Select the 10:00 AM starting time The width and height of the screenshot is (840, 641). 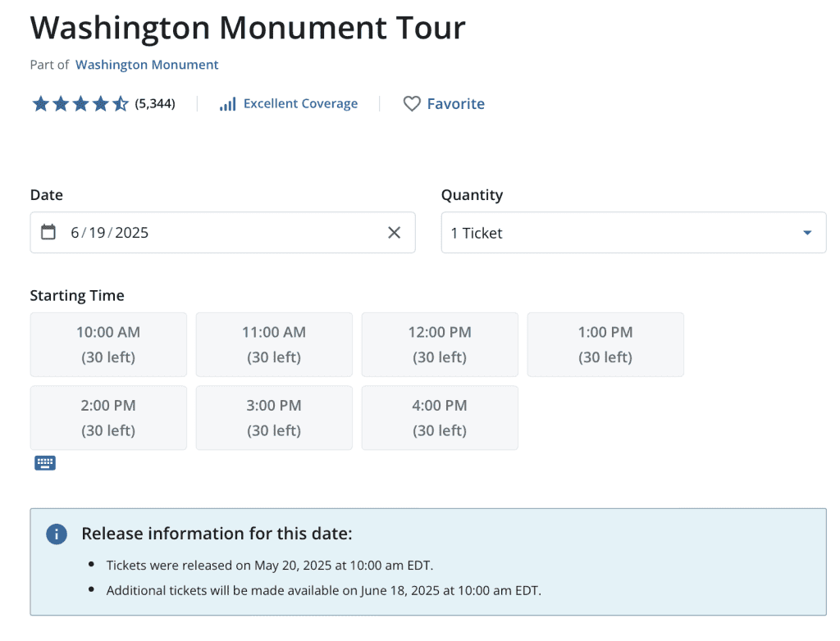[x=108, y=344]
